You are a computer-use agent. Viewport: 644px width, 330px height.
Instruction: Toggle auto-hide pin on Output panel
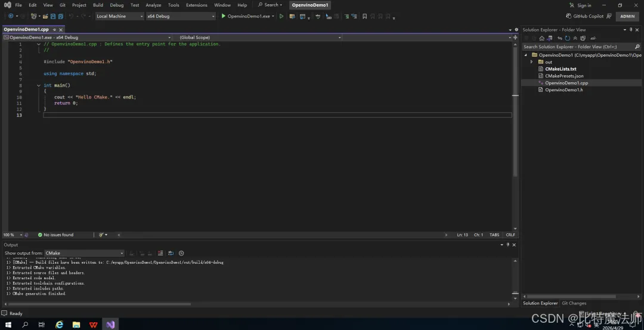pos(507,245)
